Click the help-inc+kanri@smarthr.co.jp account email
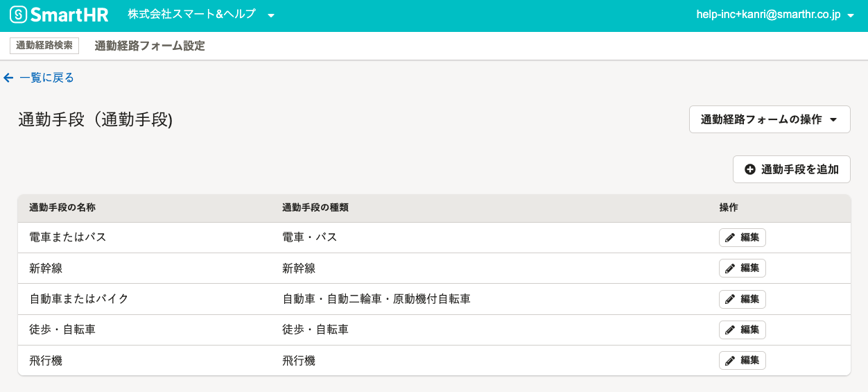Screen dimensions: 868x392 [769, 15]
